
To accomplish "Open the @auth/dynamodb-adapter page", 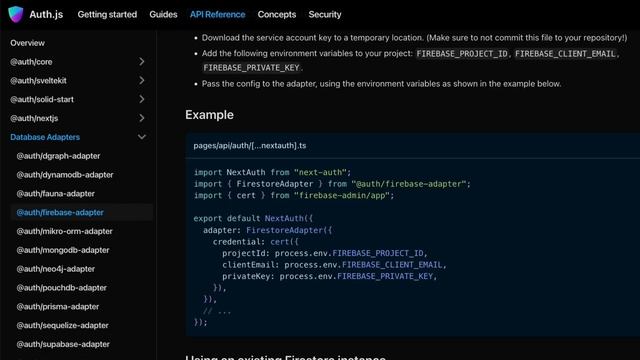I will [x=65, y=175].
